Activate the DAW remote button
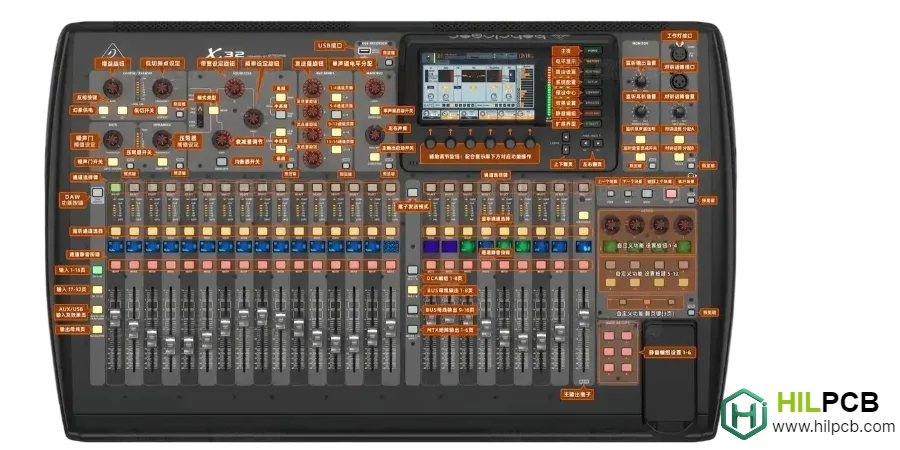 click(97, 192)
